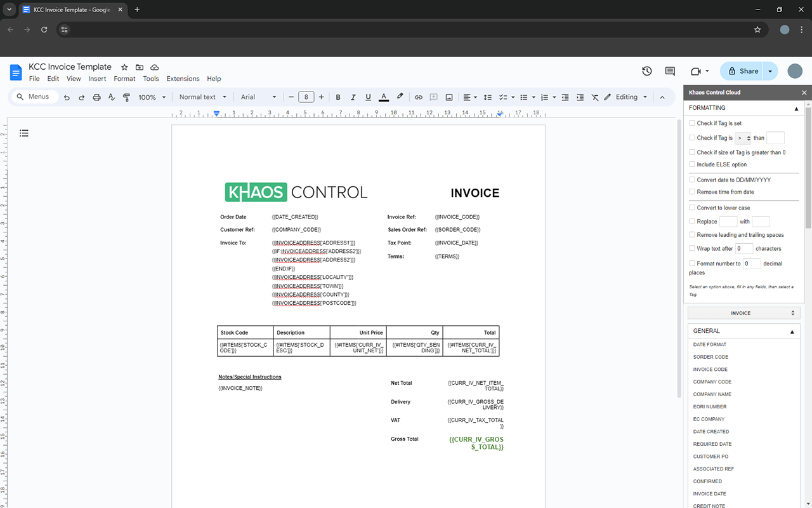Collapse the FORMATTING section
This screenshot has height=508, width=812.
pos(797,109)
